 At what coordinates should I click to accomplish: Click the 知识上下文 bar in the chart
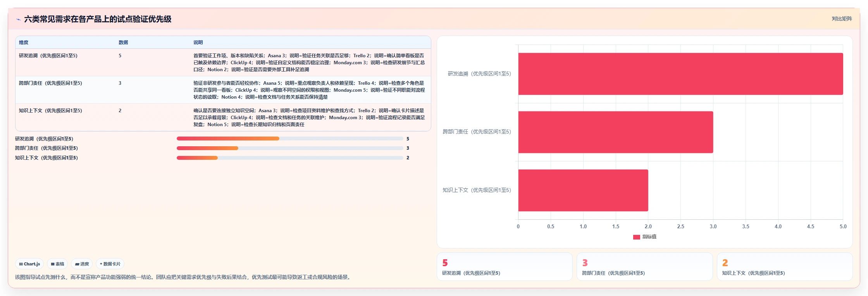pyautogui.click(x=583, y=190)
